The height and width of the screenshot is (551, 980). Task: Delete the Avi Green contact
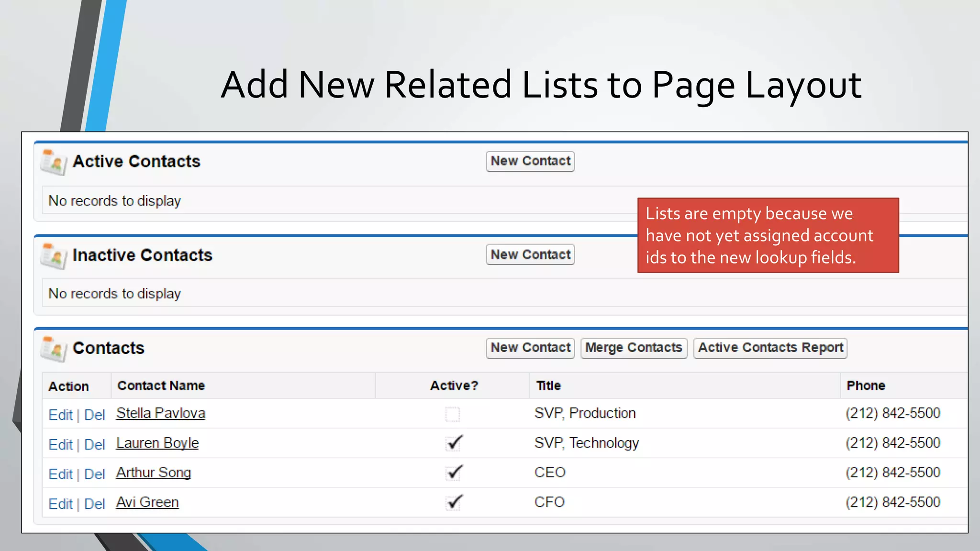pos(95,504)
